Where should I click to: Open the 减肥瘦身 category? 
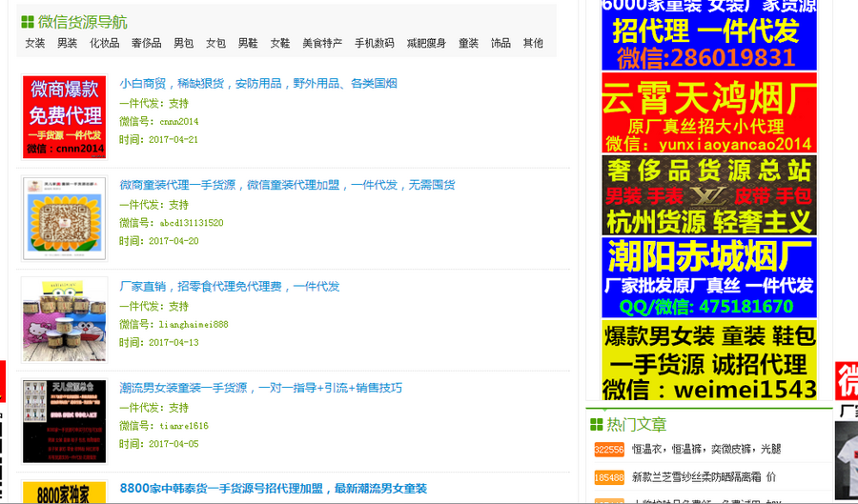tap(426, 43)
